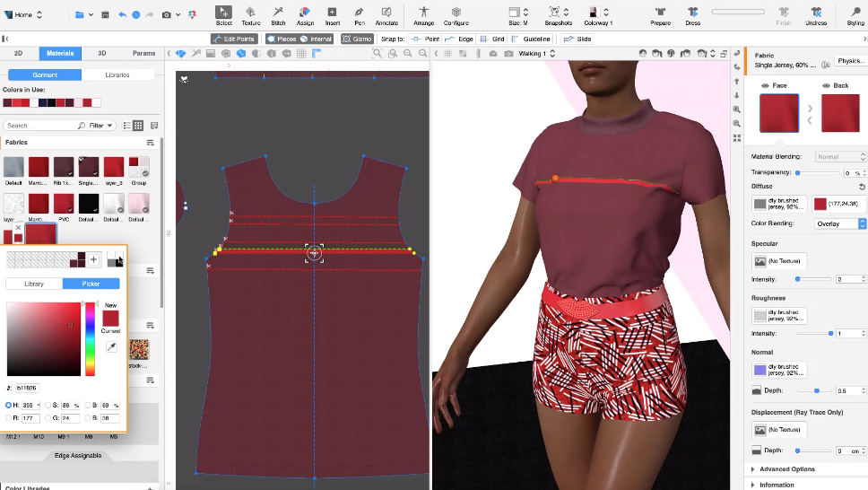
Task: Click the diffuse red color swatch
Action: coord(820,204)
